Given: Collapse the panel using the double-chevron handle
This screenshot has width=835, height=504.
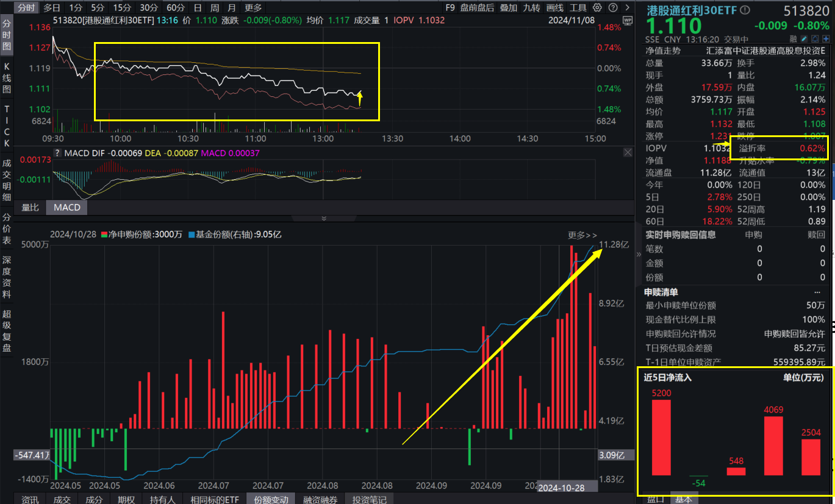Looking at the screenshot, I should [x=324, y=218].
